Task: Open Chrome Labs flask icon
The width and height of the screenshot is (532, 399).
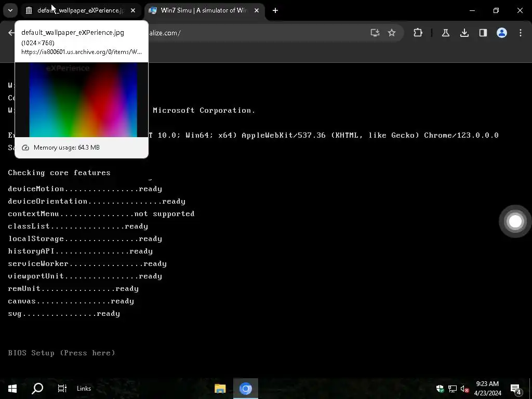Action: (445, 33)
